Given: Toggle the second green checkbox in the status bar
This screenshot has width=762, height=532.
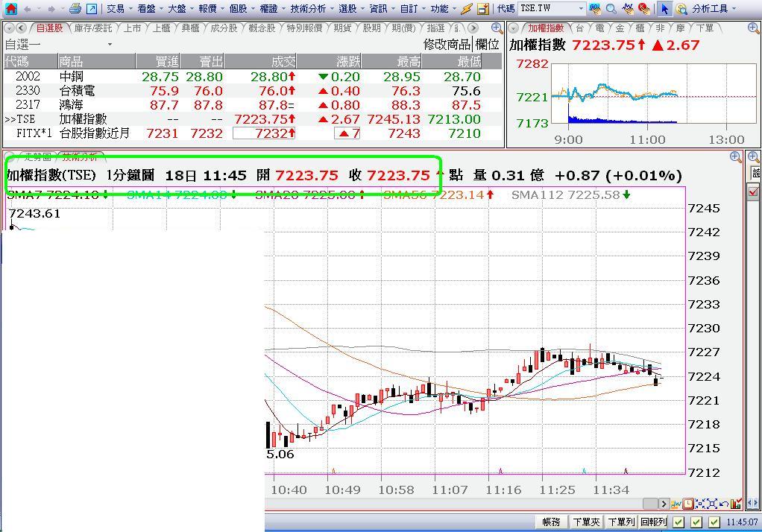Looking at the screenshot, I should tap(696, 522).
